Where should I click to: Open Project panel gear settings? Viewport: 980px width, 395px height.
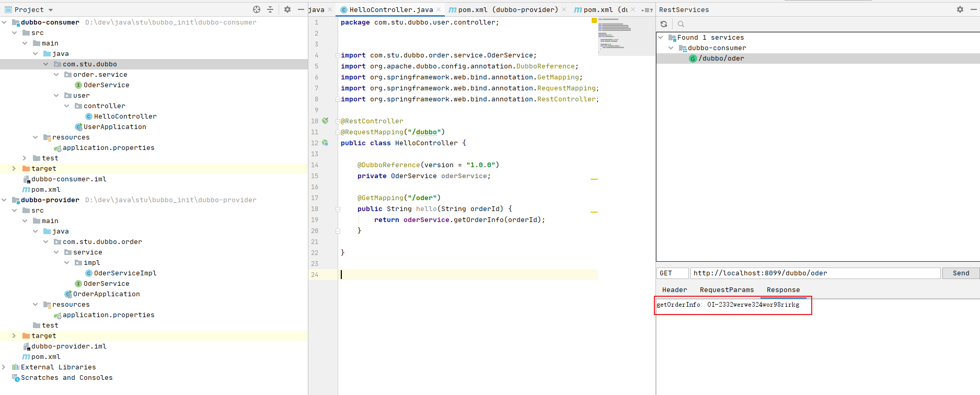click(x=287, y=9)
